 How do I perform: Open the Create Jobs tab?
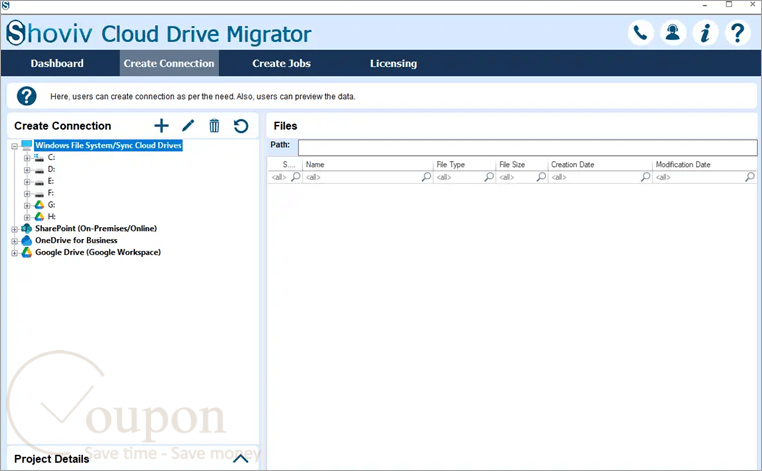281,63
